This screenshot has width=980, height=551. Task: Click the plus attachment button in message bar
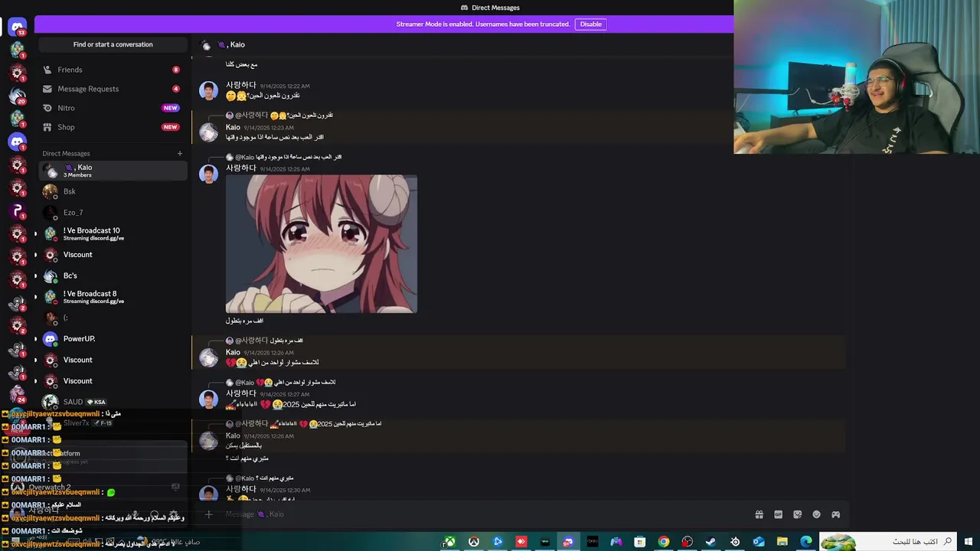point(208,514)
